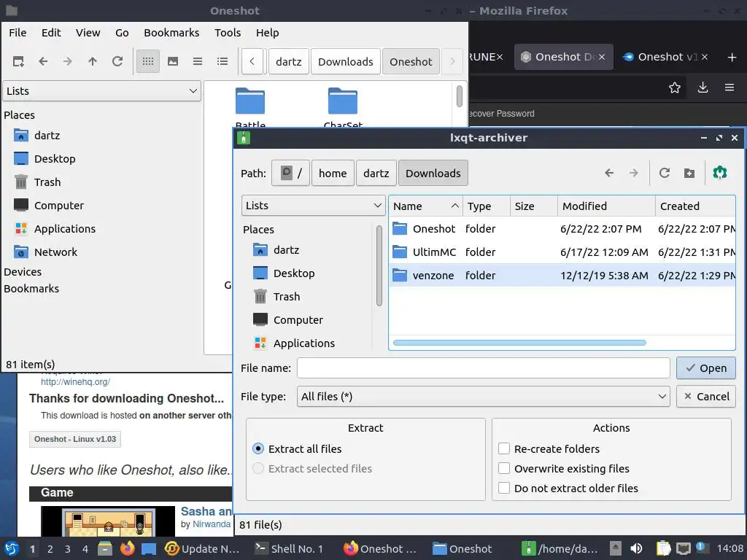Switch file manager to thumbnail view

pyautogui.click(x=173, y=61)
